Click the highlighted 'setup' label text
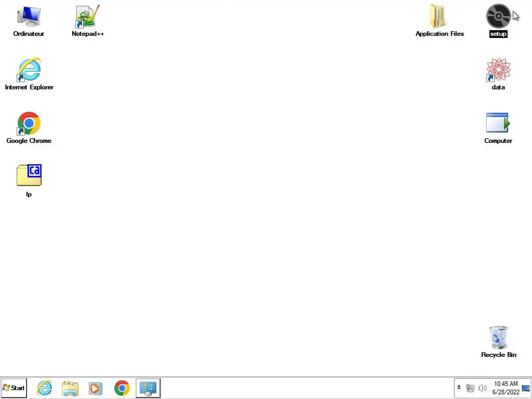 click(498, 34)
